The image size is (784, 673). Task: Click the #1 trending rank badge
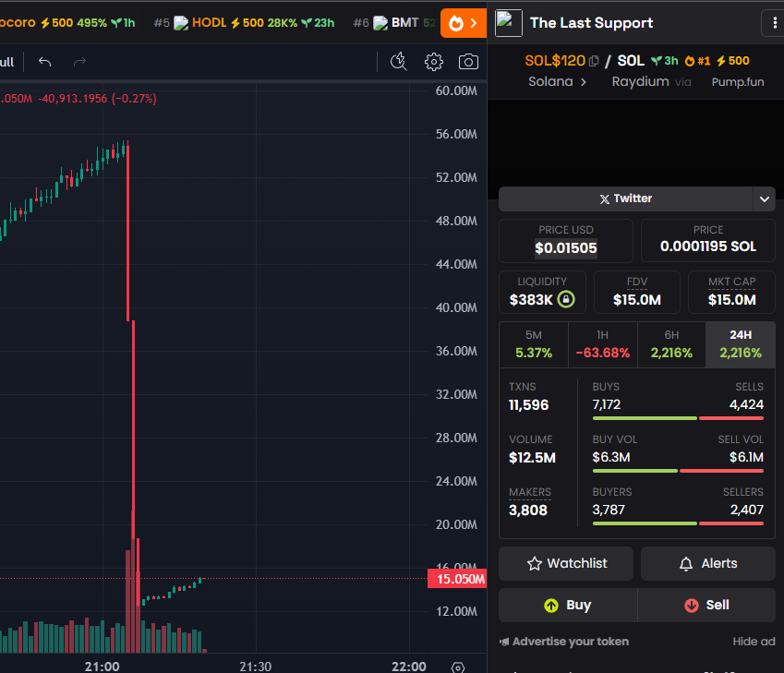coord(697,61)
